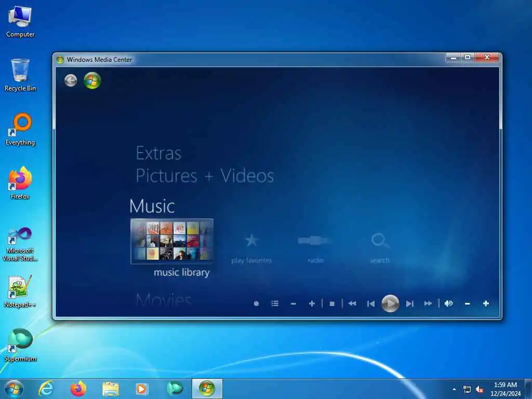Launch Firefox from the taskbar

coord(78,389)
